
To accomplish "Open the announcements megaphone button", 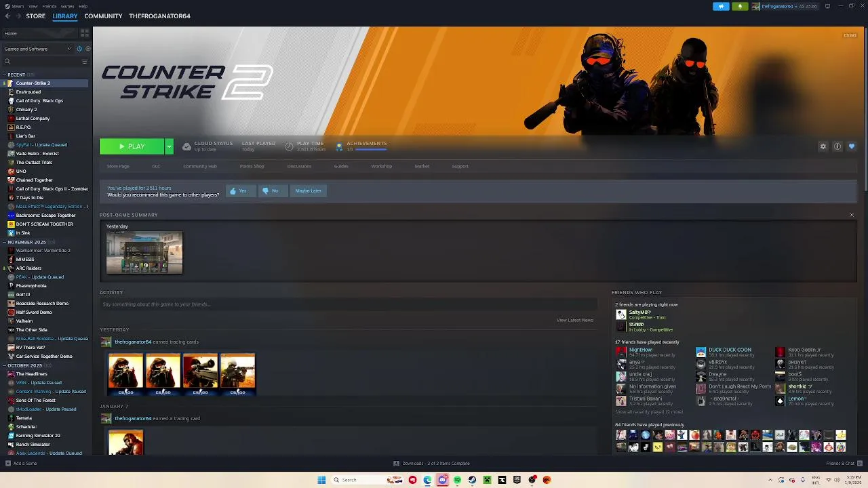I will [721, 6].
